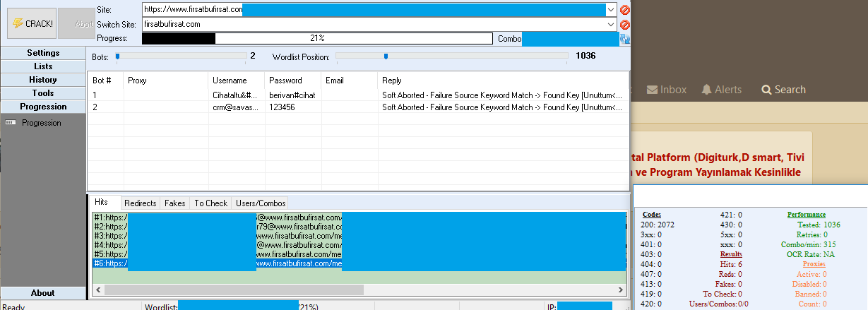868x310 pixels.
Task: Select hit entry #4 in Hits list
Action: pyautogui.click(x=359, y=245)
